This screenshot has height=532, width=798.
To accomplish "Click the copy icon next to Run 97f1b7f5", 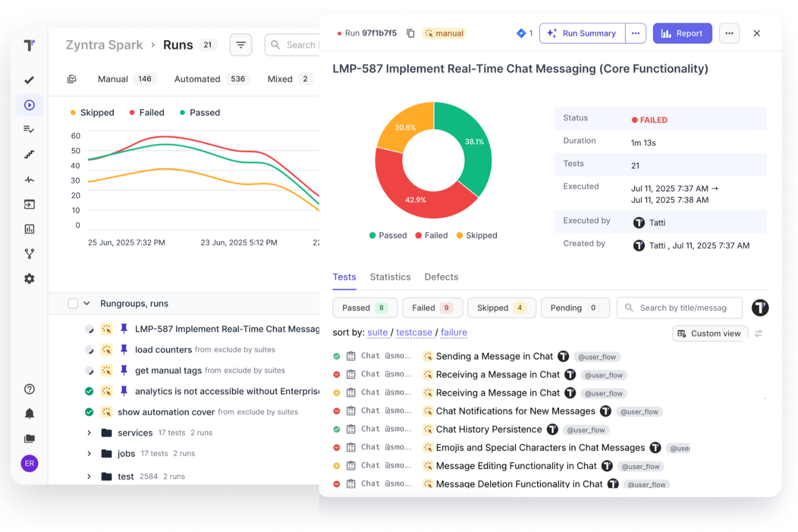I will tap(410, 33).
